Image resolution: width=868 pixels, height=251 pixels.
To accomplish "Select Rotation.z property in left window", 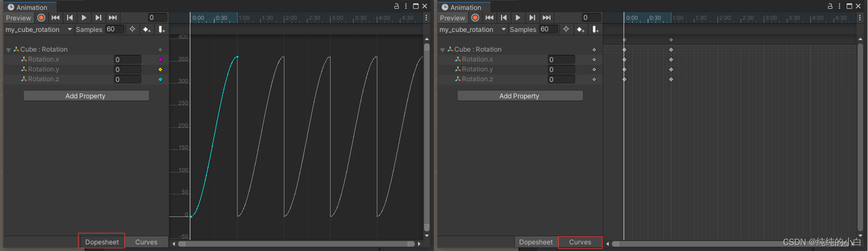I will (43, 79).
